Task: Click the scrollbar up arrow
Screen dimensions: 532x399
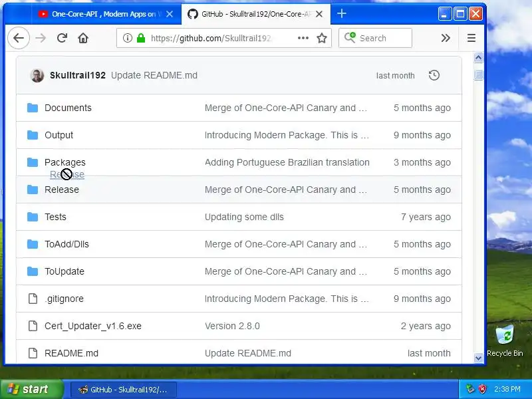Action: tap(478, 58)
